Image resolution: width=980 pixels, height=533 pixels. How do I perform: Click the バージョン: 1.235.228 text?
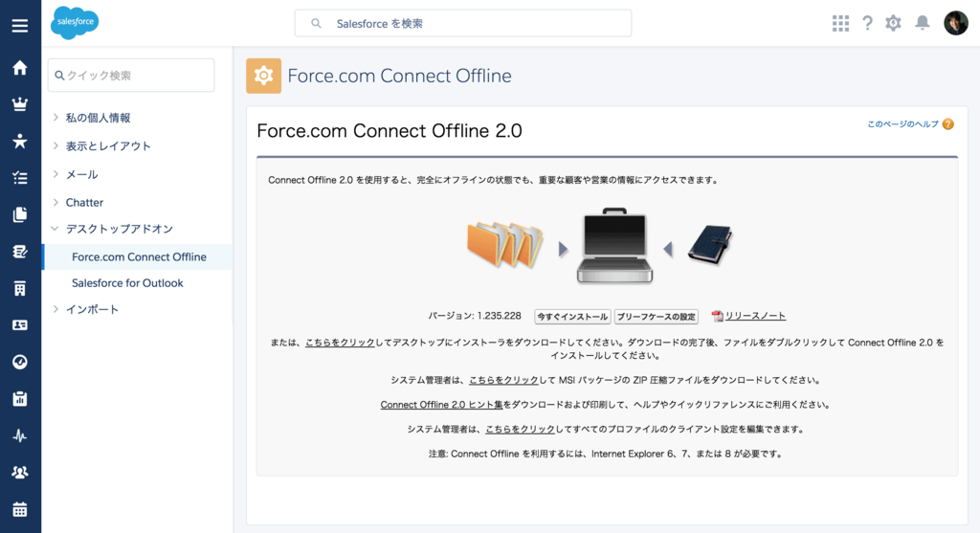475,316
